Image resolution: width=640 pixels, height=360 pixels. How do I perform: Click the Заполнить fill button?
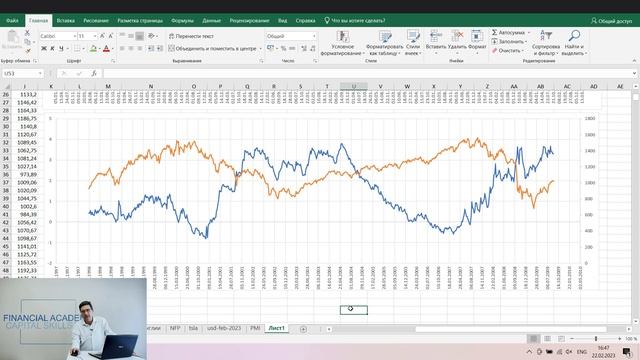tap(509, 42)
